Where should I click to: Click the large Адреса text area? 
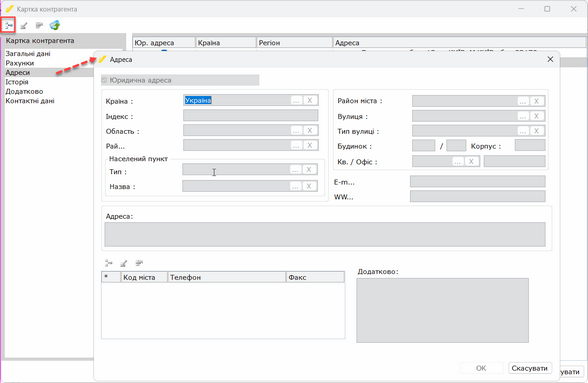325,234
